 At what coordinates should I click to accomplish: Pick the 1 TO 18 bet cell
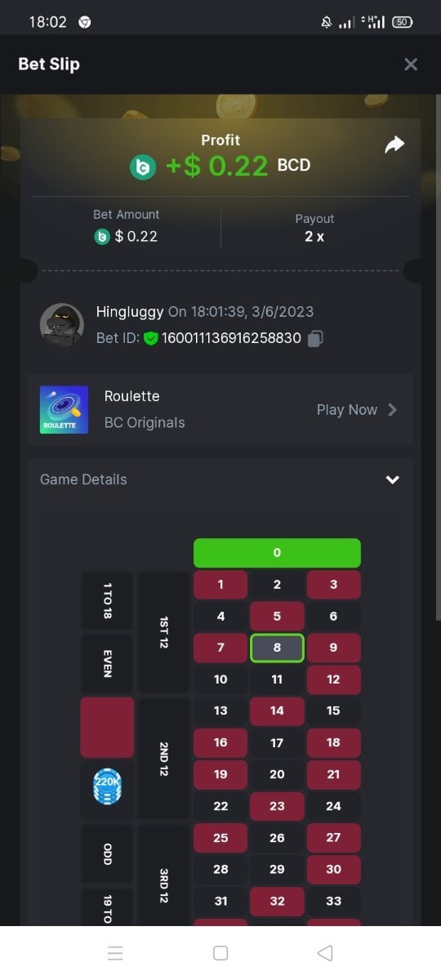[107, 600]
